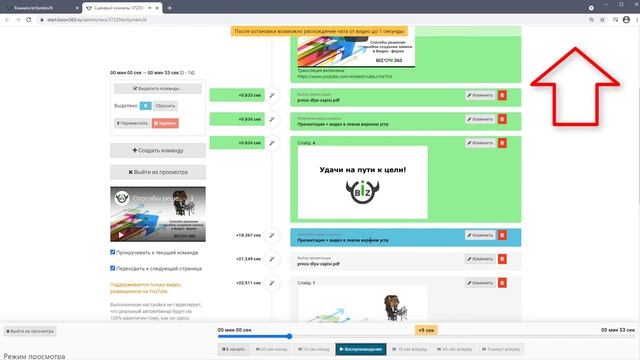The height and width of the screenshot is (360, 640).
Task: Click the +9 сек timeline marker
Action: pyautogui.click(x=426, y=330)
